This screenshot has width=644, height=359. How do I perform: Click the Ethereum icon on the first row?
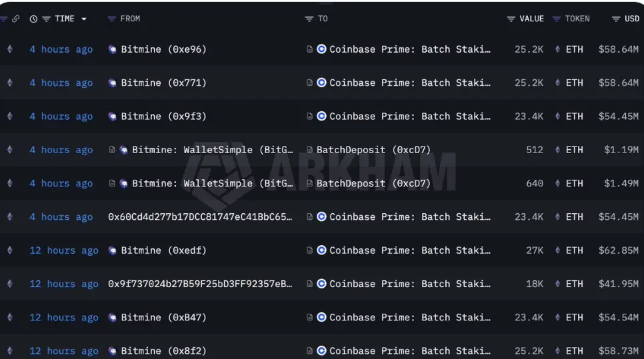click(x=9, y=49)
